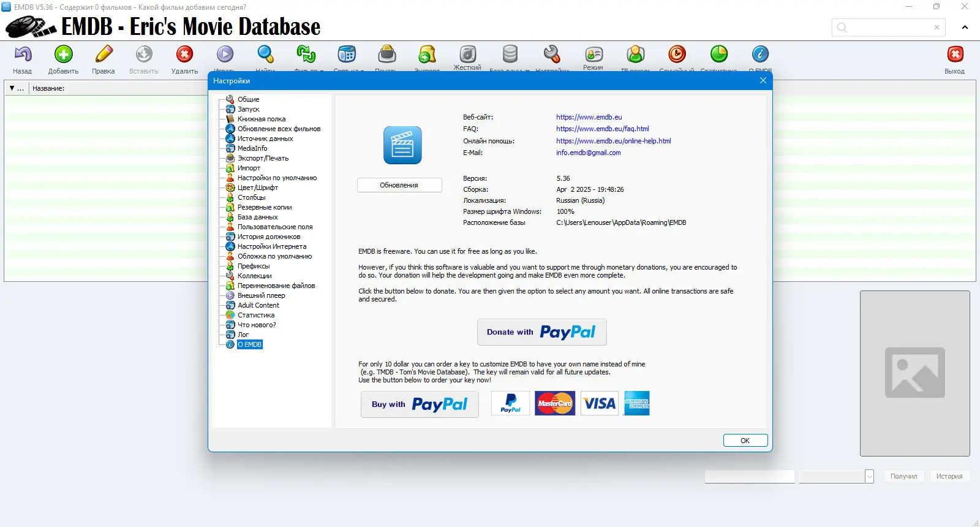Click the red Выход (Exit) icon
Screen dimensions: 980x527
tap(955, 55)
